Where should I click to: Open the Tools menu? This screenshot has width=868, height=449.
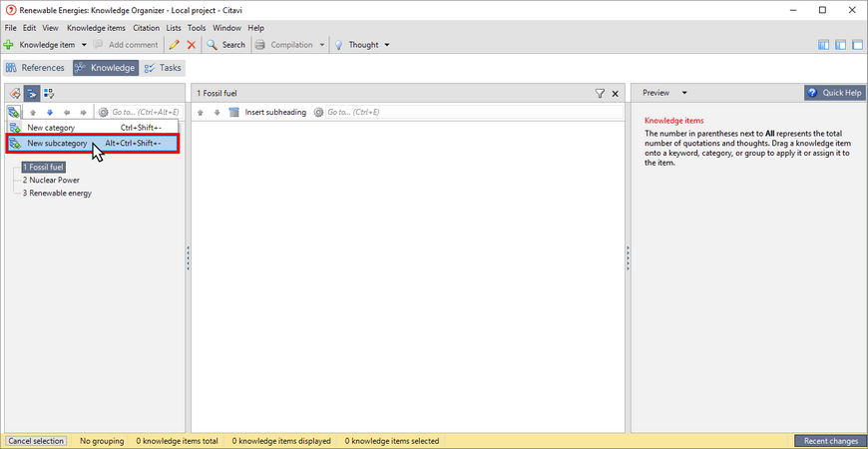197,28
